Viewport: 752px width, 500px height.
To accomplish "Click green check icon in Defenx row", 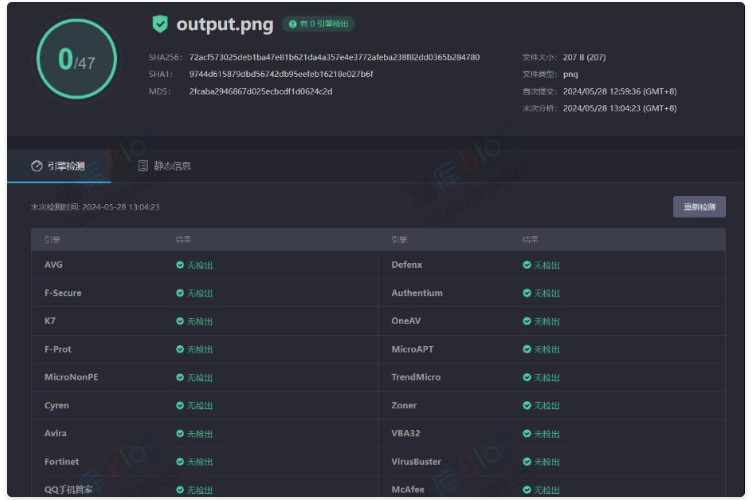I will (527, 265).
